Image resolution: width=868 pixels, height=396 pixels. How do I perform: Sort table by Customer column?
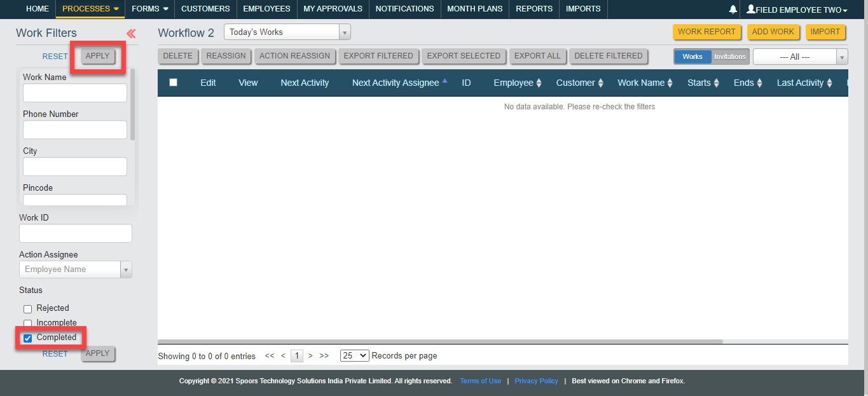(x=579, y=83)
